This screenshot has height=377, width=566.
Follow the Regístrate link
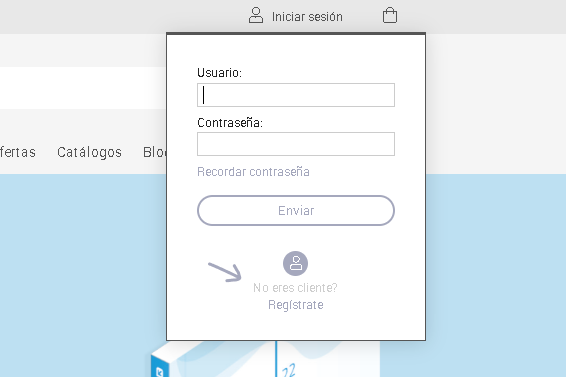pyautogui.click(x=296, y=305)
